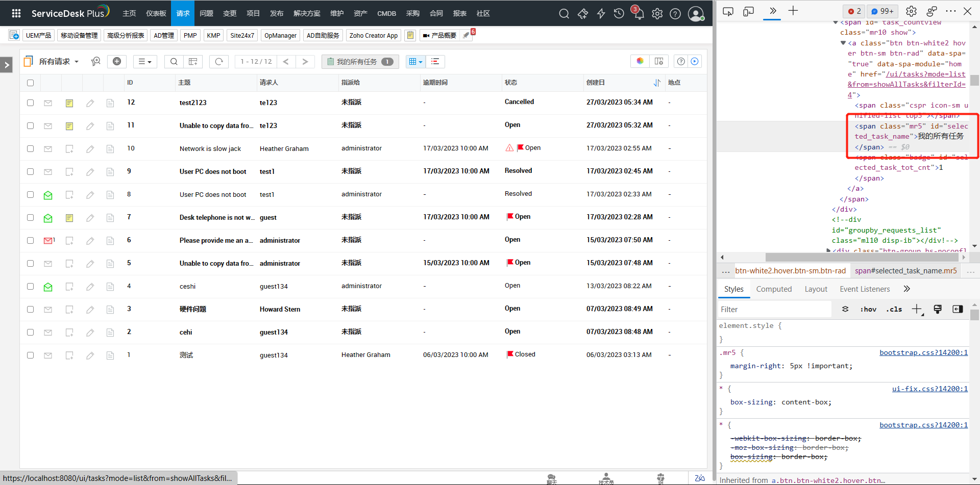Viewport: 980px width, 485px height.
Task: Click the global search magnifier in header
Action: (x=564, y=14)
